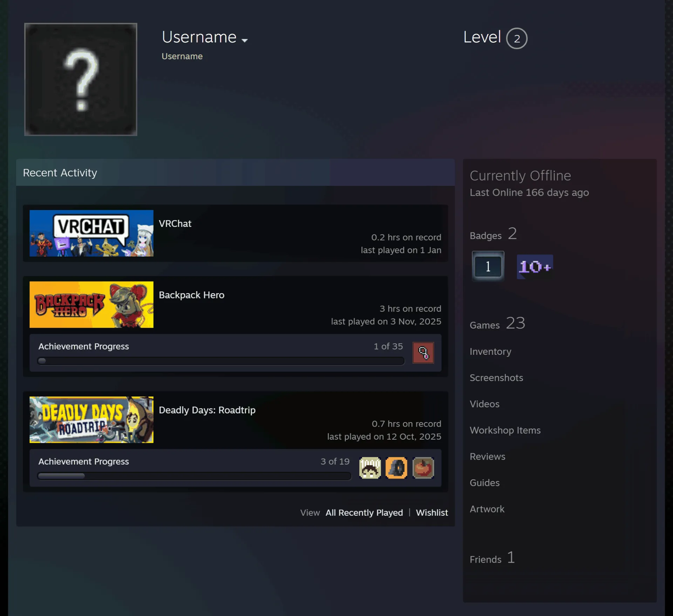The image size is (673, 616).
Task: Open the Reviews link
Action: pyautogui.click(x=488, y=456)
